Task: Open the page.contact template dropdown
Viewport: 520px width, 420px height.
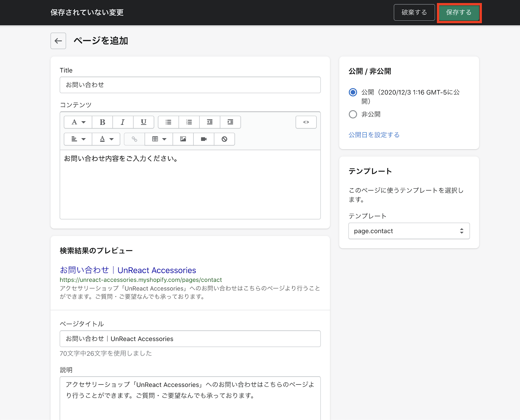Action: (409, 231)
